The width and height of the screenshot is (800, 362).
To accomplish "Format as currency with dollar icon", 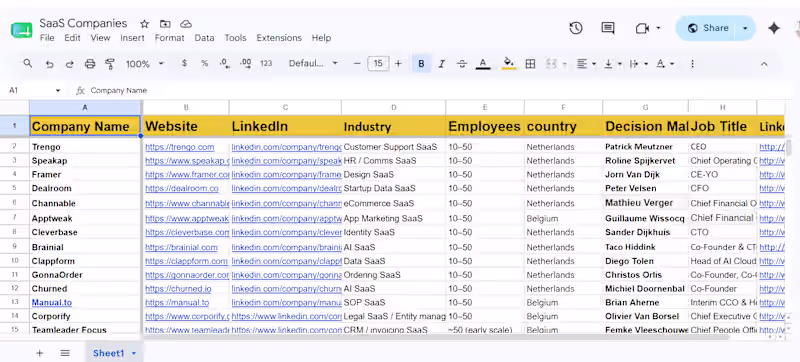I will [184, 64].
